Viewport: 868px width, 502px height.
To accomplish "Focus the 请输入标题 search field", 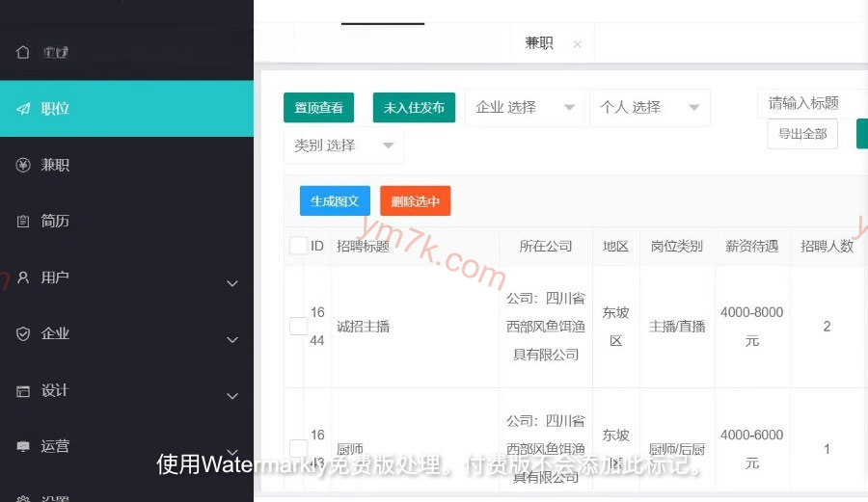I will pos(810,103).
